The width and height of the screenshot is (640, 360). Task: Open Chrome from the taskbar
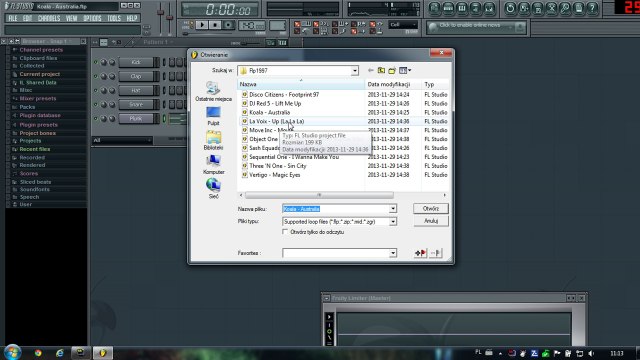[38, 353]
